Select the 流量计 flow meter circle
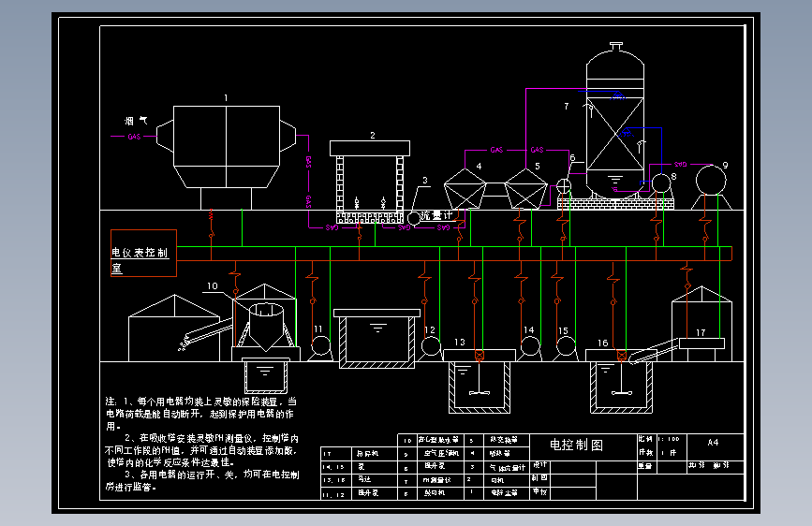Screen dimensions: 812x526 pyautogui.click(x=414, y=218)
